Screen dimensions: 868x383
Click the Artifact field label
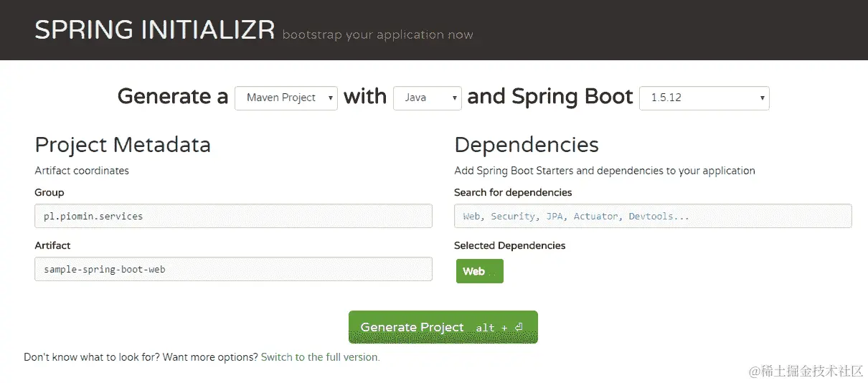(52, 245)
